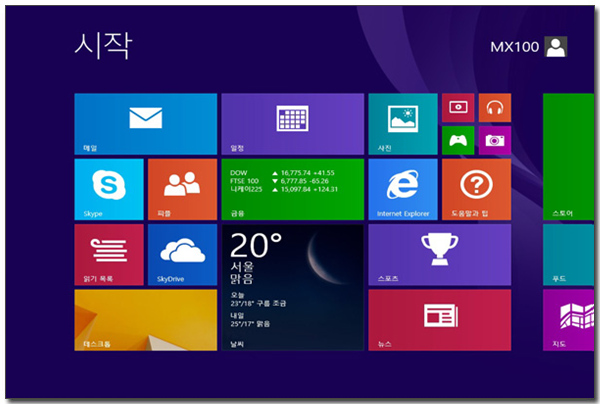Open the Mail tile (메일)
This screenshot has height=404, width=600.
coord(145,124)
